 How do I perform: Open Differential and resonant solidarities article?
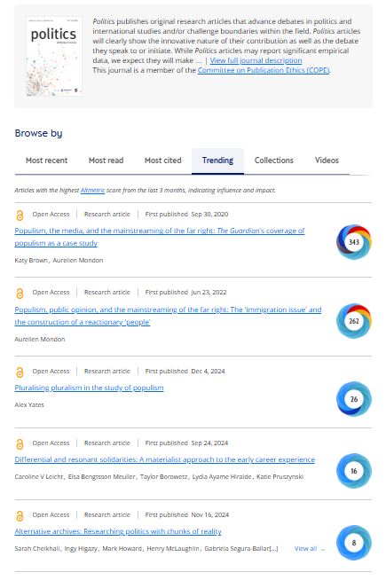coord(165,459)
